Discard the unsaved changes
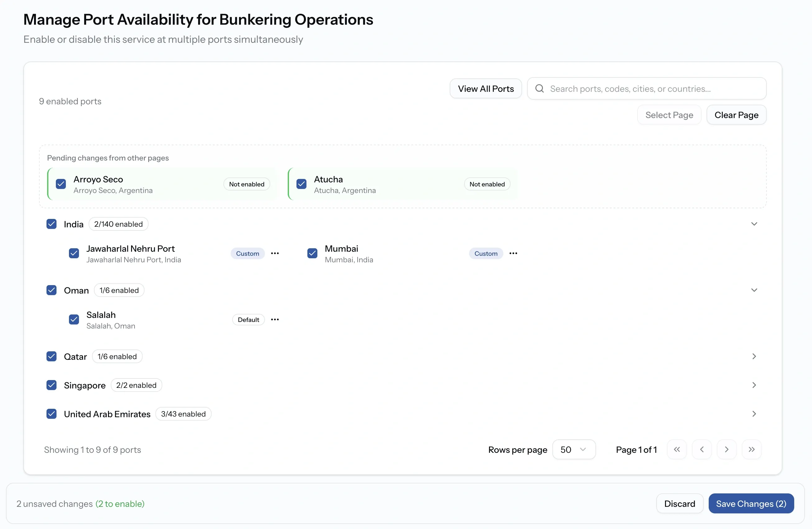The width and height of the screenshot is (812, 529). click(680, 503)
